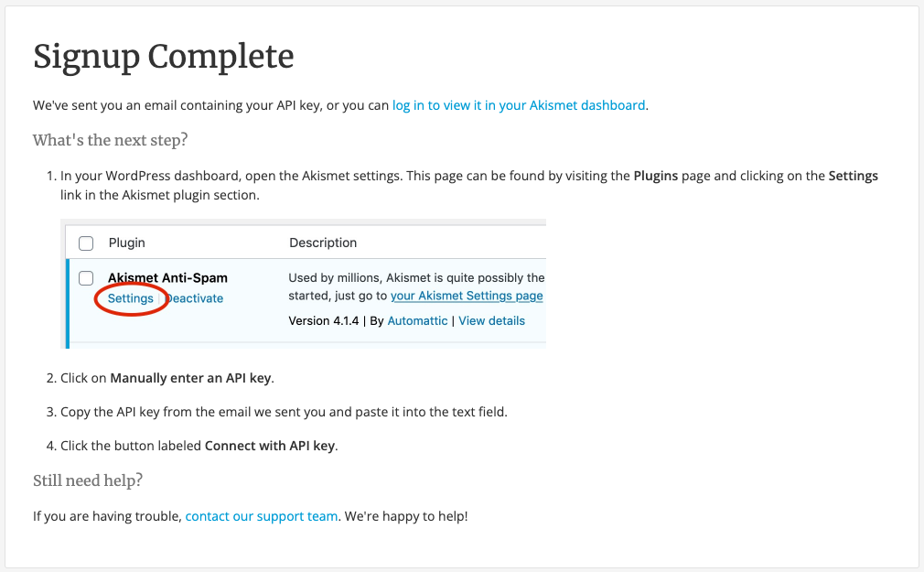
Task: Click the contact our support team link
Action: [x=262, y=516]
